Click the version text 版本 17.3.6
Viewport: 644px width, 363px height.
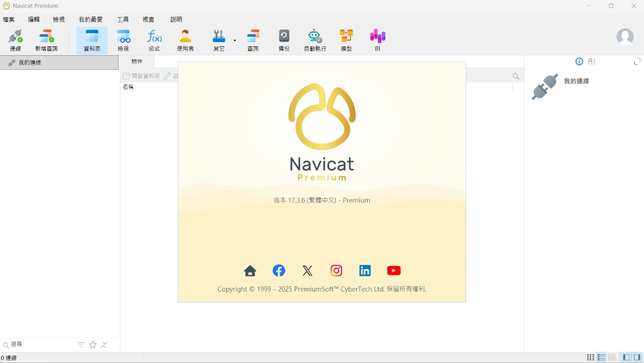point(322,200)
